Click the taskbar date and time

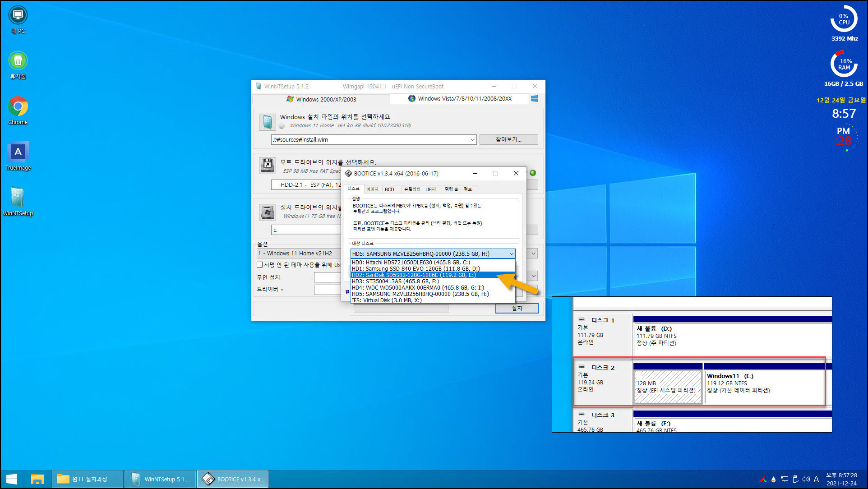(x=841, y=479)
